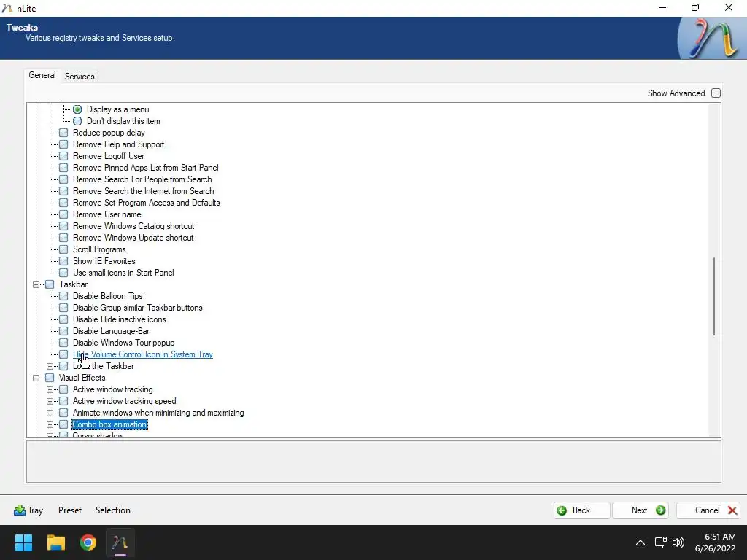Check Hide Volume Control Icon checkbox
747x560 pixels.
coord(63,354)
